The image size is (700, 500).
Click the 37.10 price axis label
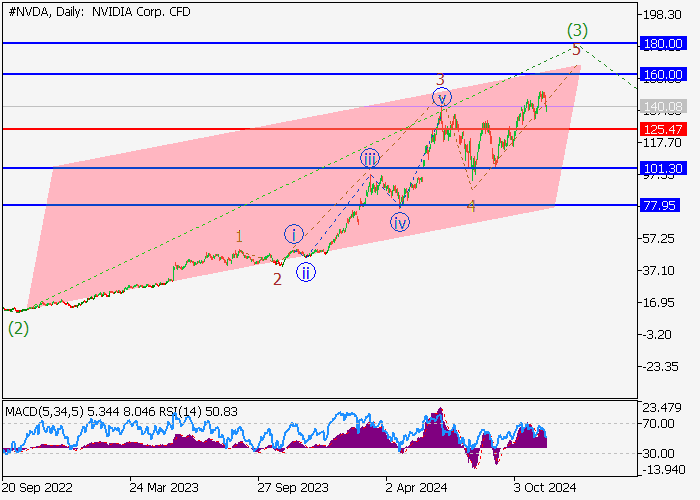[658, 271]
